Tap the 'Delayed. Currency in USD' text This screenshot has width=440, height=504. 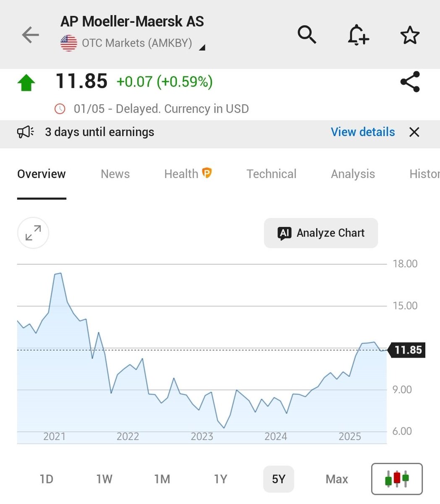(182, 109)
